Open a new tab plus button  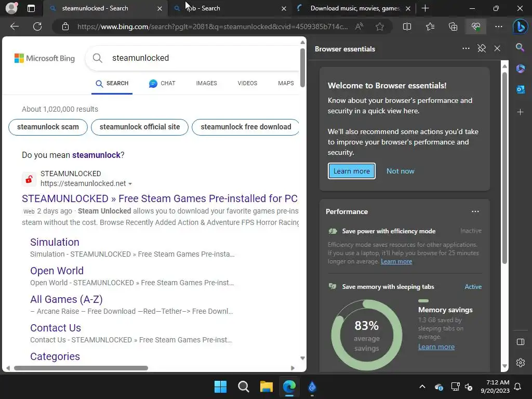tap(425, 8)
